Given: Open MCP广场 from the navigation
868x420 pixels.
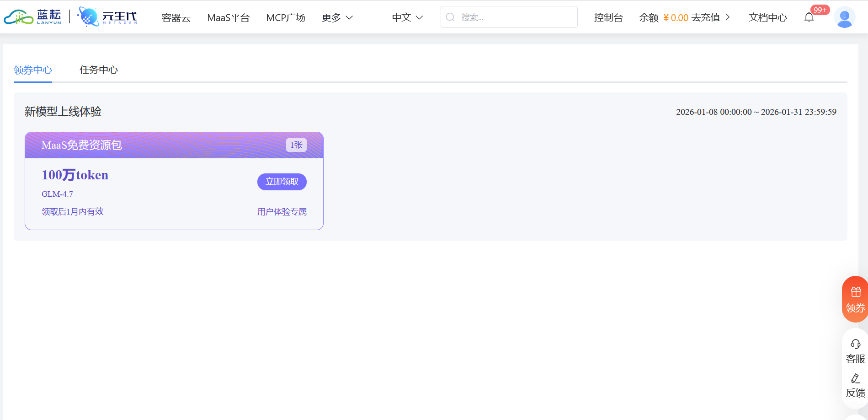Looking at the screenshot, I should (x=286, y=17).
